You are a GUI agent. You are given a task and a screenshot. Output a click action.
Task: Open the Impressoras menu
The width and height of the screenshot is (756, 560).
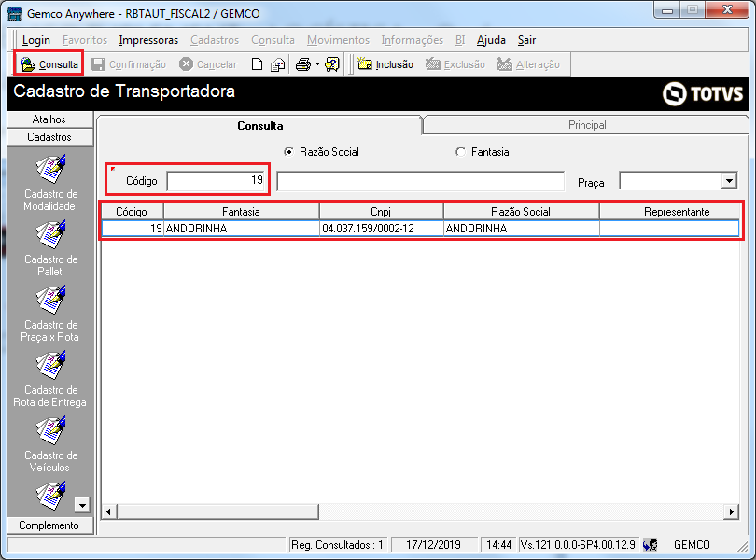click(148, 40)
